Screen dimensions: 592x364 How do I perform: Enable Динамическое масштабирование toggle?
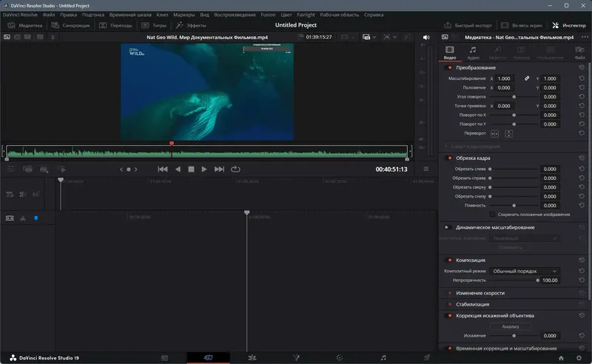pos(448,228)
